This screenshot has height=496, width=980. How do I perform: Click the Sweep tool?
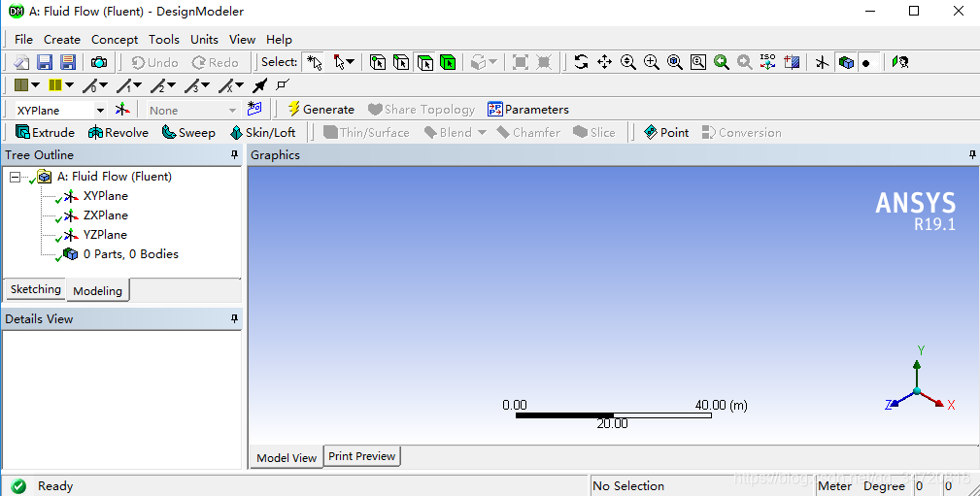[188, 132]
